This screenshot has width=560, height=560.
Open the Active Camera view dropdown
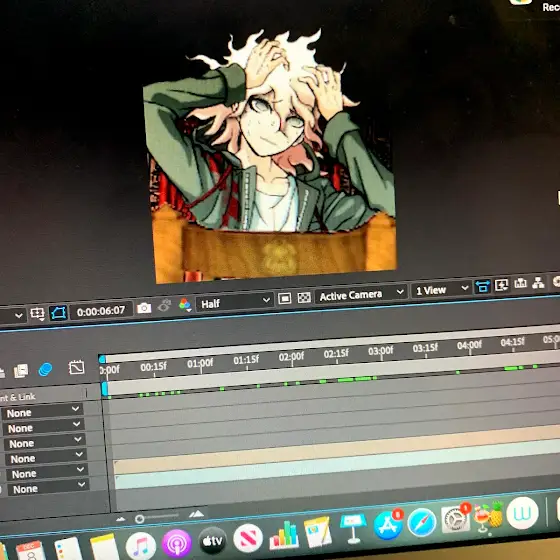[x=361, y=295]
